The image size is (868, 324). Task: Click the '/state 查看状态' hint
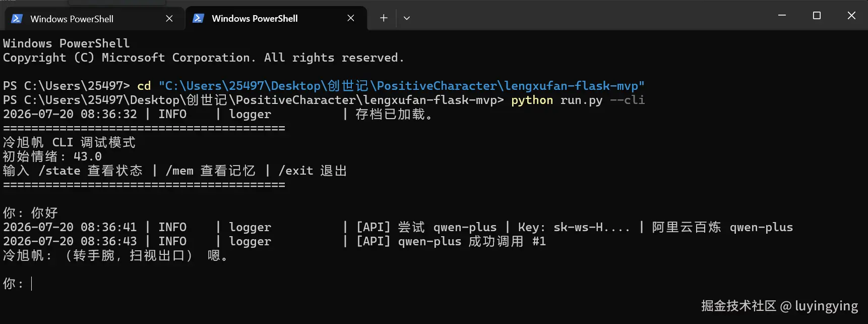(x=90, y=171)
